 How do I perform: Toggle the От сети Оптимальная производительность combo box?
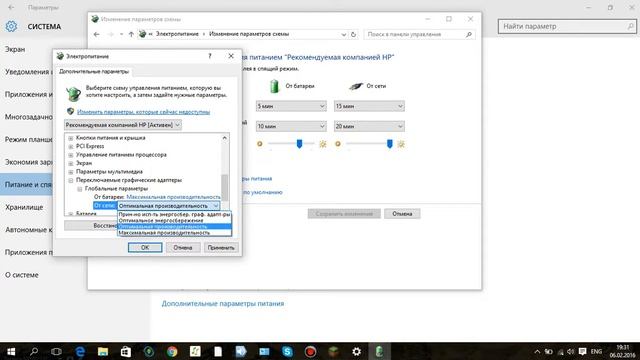(169, 206)
